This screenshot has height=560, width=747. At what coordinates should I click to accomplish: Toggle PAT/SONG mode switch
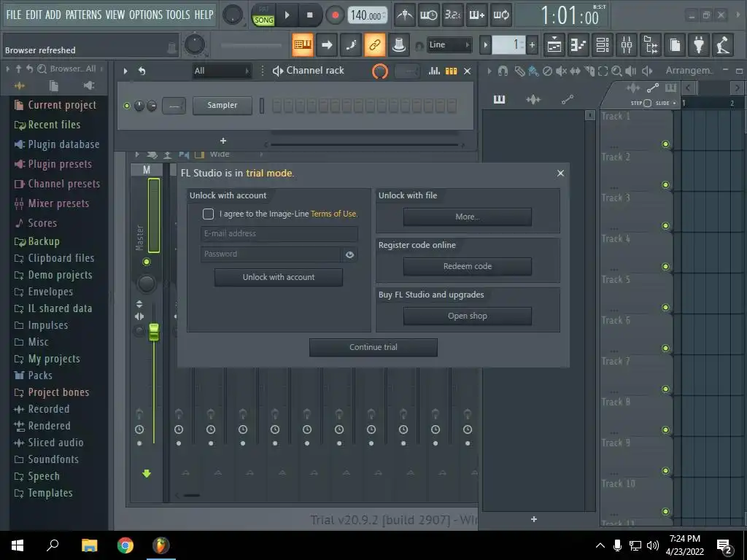coord(263,15)
